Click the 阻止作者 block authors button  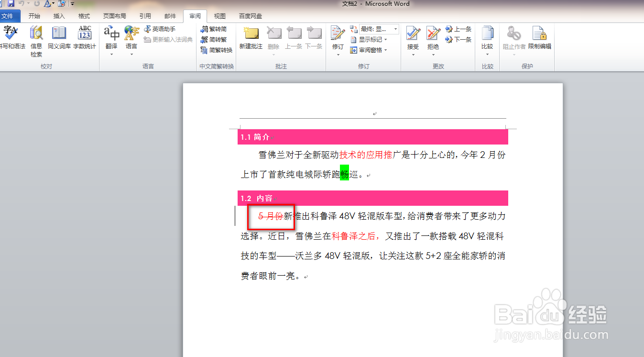click(514, 41)
